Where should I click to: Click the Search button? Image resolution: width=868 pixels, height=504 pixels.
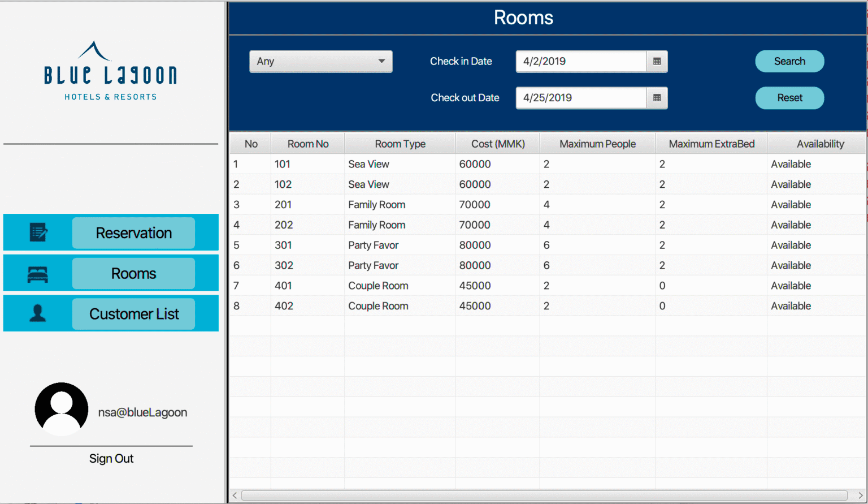789,61
